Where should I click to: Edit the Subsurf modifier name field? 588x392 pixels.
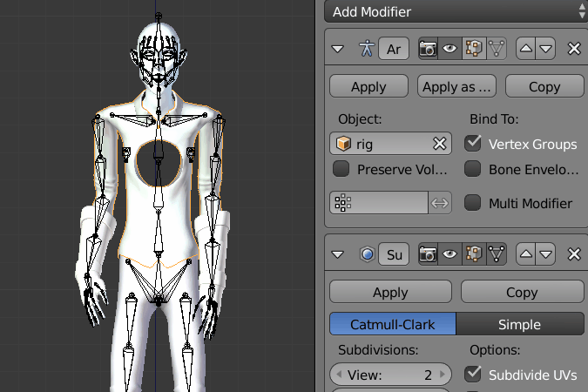click(x=394, y=254)
